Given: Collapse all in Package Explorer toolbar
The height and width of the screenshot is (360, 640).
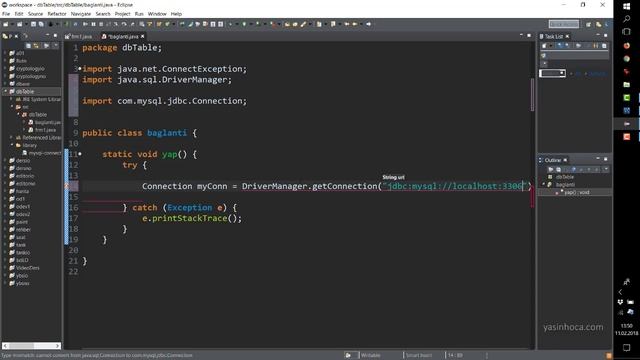Looking at the screenshot, I should point(28,46).
